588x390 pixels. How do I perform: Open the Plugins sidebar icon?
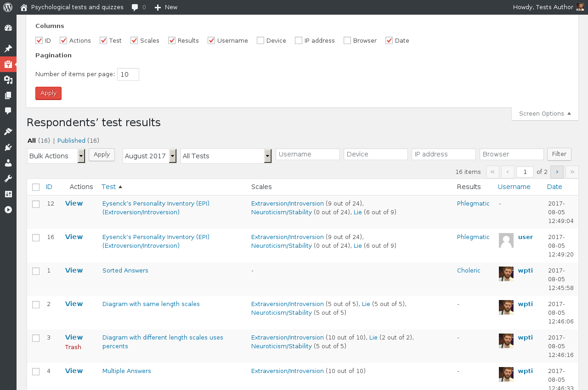[8, 147]
